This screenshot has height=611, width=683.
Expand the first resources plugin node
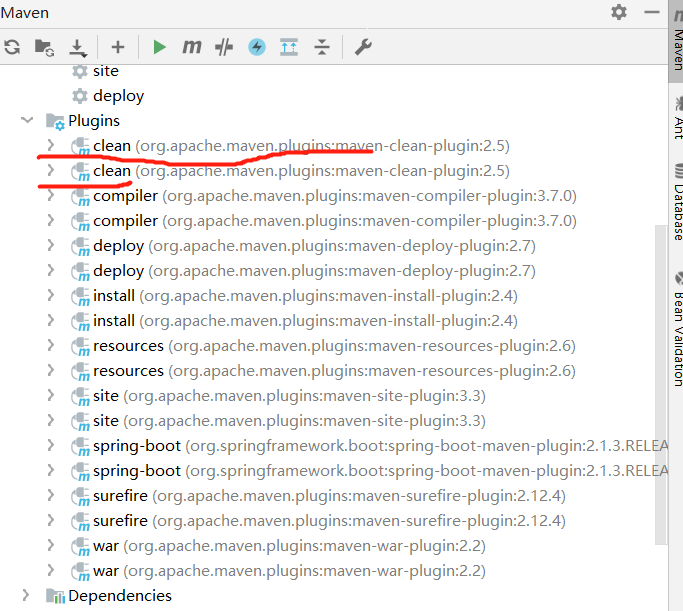(51, 345)
